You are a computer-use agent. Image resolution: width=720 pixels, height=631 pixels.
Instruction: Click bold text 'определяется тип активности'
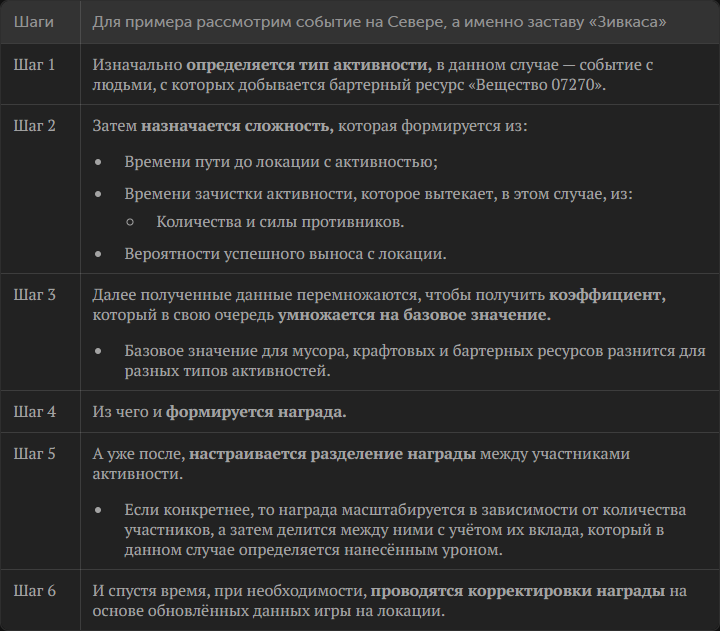(309, 65)
